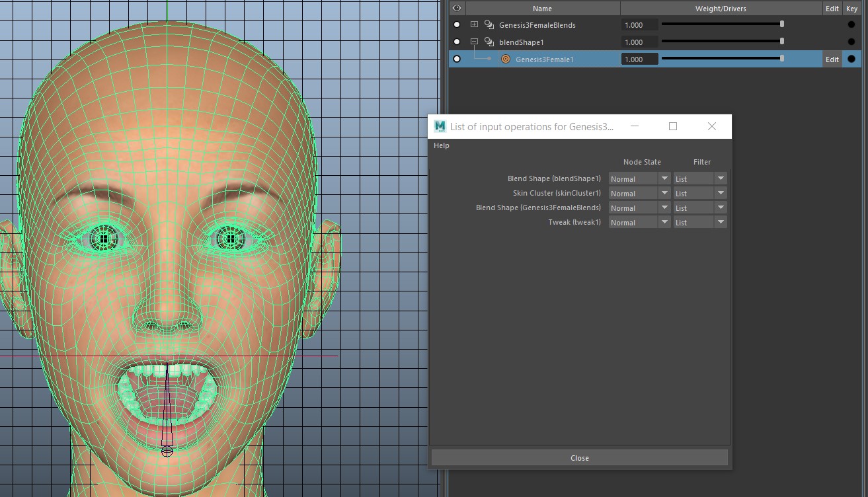Image resolution: width=868 pixels, height=497 pixels.
Task: Select the Genesis3Female1 target shape icon
Action: click(505, 59)
